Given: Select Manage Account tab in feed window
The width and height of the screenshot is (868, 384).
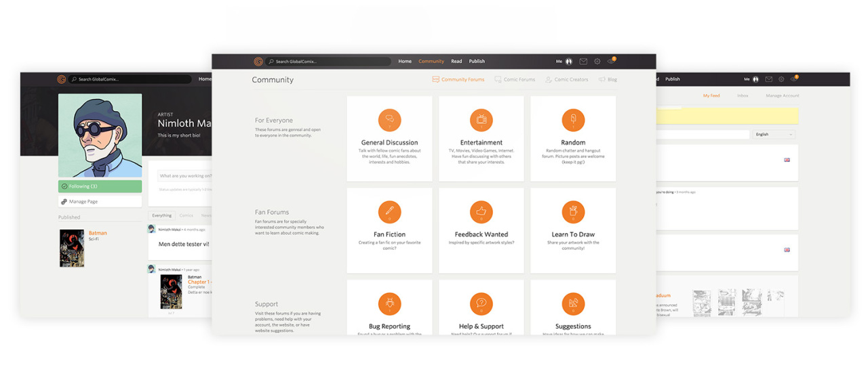Looking at the screenshot, I should (x=783, y=95).
